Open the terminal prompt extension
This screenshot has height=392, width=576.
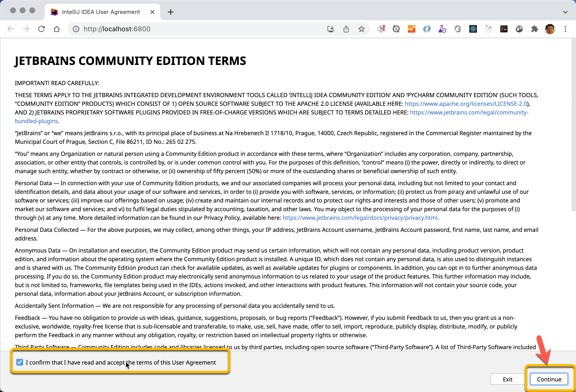click(x=504, y=29)
